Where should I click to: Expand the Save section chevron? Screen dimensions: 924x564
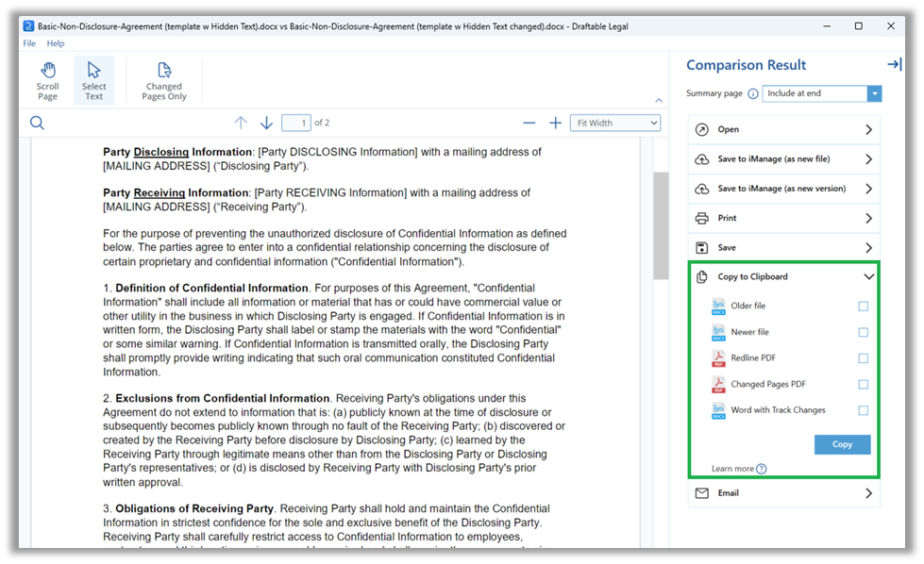868,247
